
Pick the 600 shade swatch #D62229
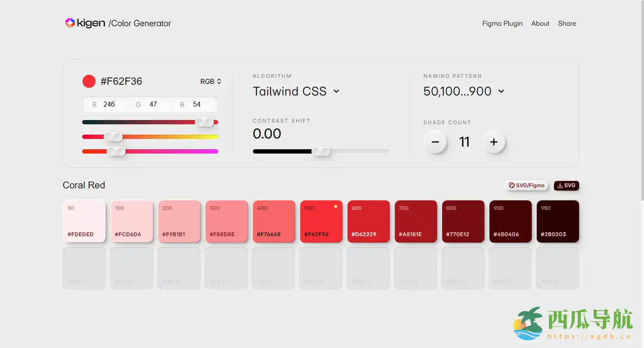click(368, 221)
